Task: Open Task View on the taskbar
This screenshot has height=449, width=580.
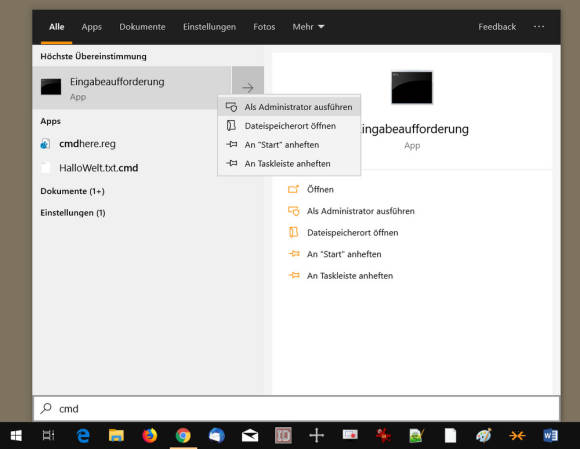Action: [48, 435]
